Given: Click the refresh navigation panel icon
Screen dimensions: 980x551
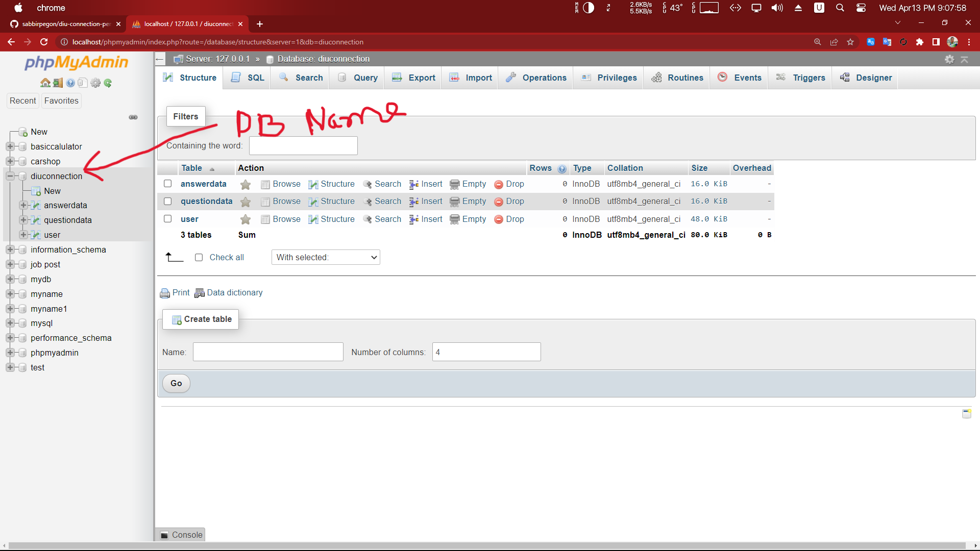Looking at the screenshot, I should click(x=108, y=83).
